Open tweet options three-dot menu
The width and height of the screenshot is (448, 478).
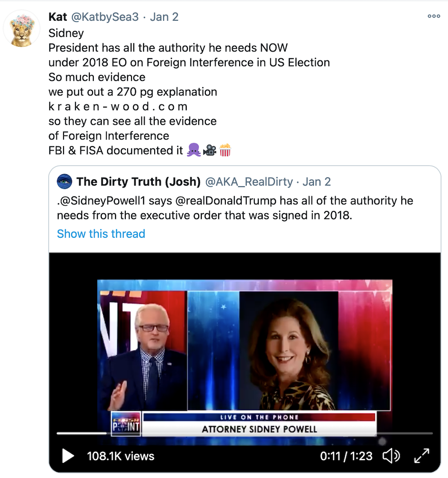click(434, 16)
